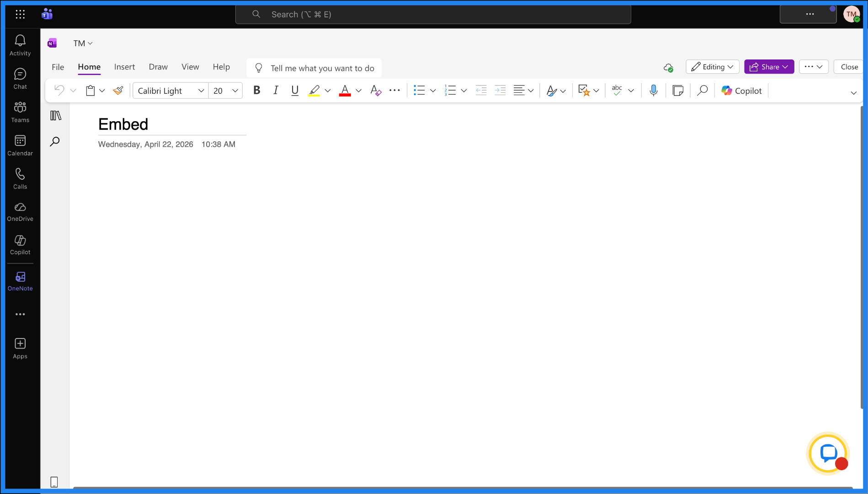Open Activity in Teams sidebar
868x494 pixels.
20,45
